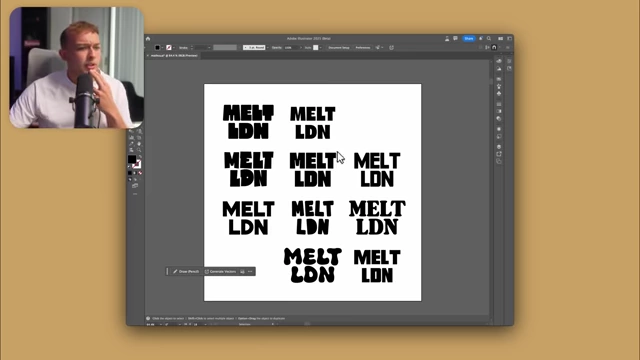The image size is (640, 360).
Task: Open the Gradient panel icon in right dock
Action: point(499,111)
